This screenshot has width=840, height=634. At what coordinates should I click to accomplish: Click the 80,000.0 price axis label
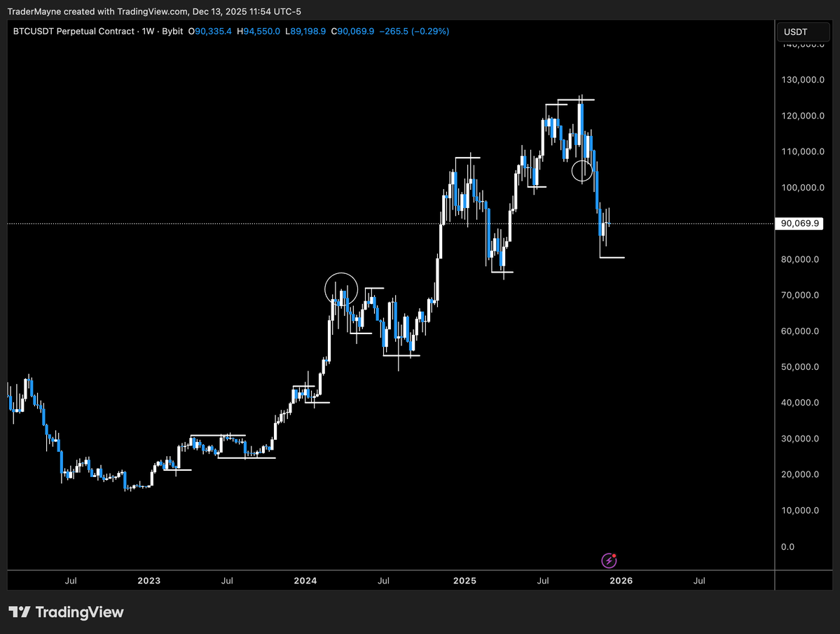[x=800, y=259]
